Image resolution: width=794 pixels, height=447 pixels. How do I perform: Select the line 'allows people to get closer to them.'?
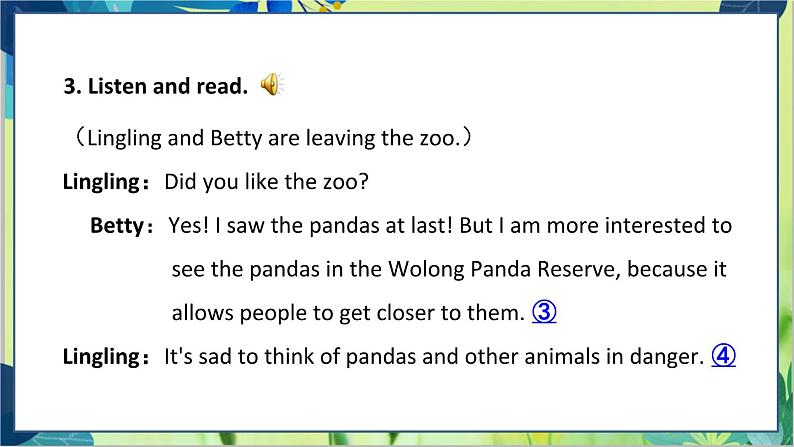pyautogui.click(x=348, y=313)
